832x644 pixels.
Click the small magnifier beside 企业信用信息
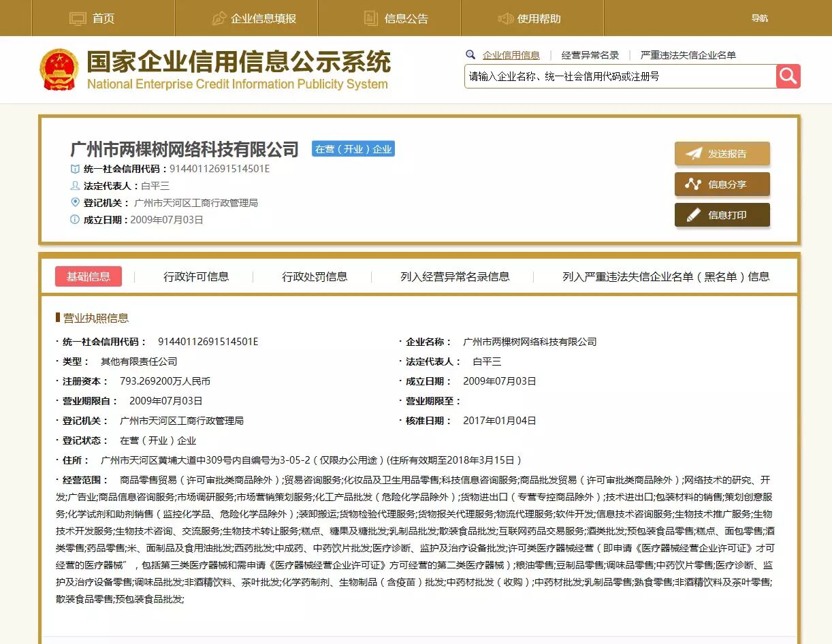[x=470, y=55]
